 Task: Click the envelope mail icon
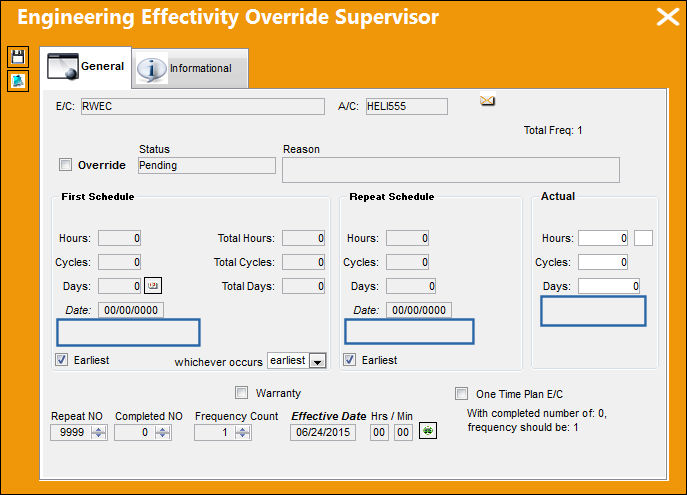click(487, 100)
